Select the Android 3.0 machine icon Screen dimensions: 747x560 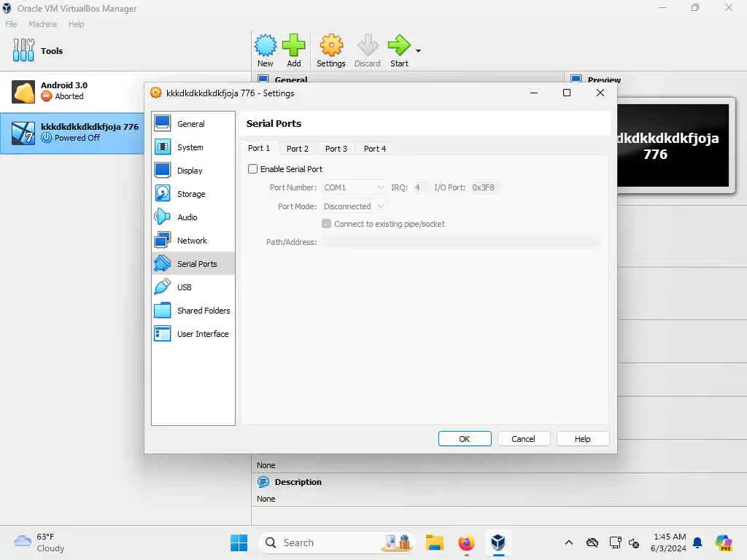[x=23, y=91]
